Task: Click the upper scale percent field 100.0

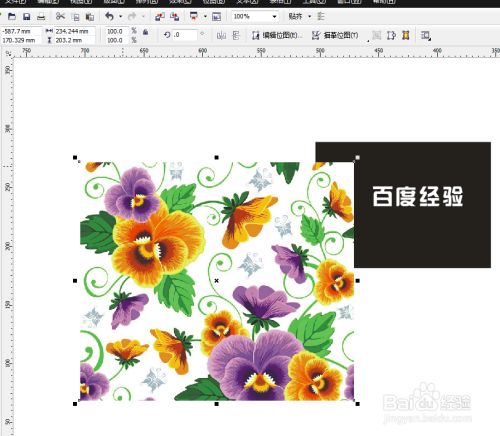Action: [x=116, y=31]
